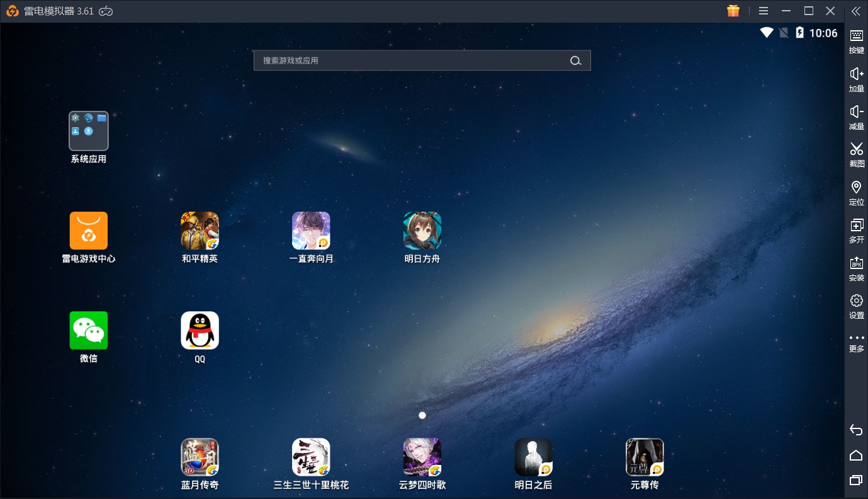Launch 蓝月传奇 from the dock
Screen dimensions: 868x499
tap(200, 457)
